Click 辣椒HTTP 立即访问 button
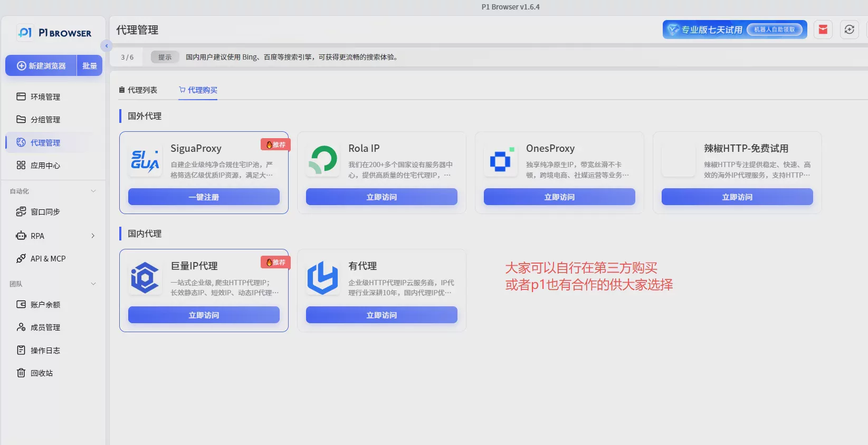The width and height of the screenshot is (868, 445). (737, 197)
